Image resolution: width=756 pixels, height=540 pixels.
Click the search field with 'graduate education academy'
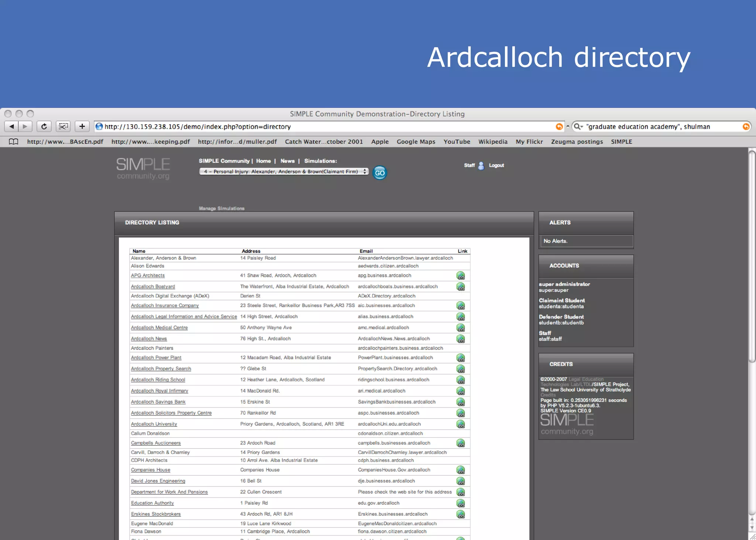661,127
